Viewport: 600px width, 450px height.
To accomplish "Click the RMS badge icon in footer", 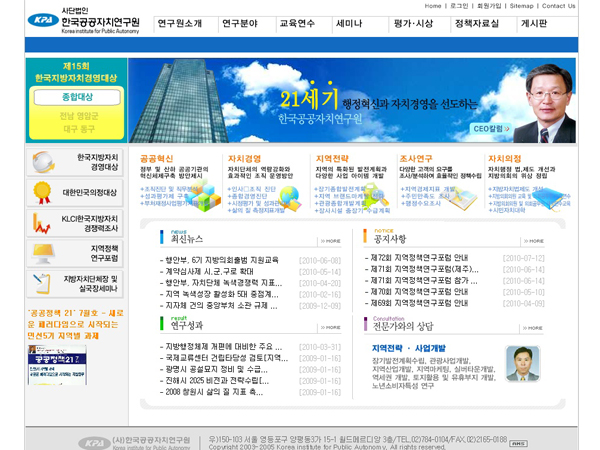I will (x=518, y=443).
